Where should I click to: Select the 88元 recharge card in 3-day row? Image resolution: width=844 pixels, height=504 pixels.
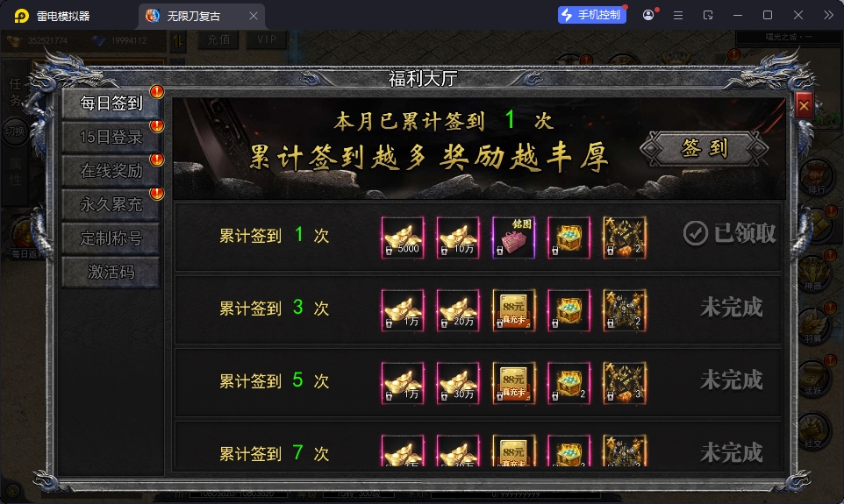[513, 310]
